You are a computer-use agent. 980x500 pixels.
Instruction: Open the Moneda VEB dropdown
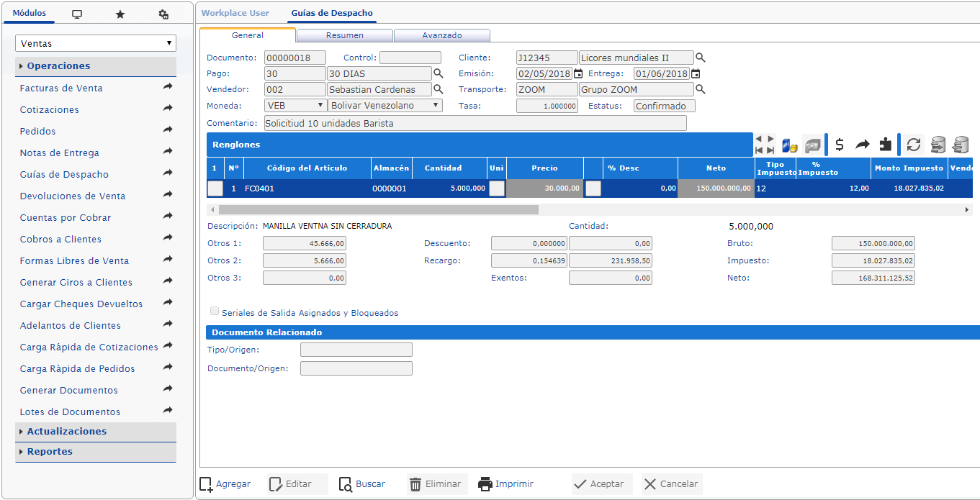coord(295,105)
